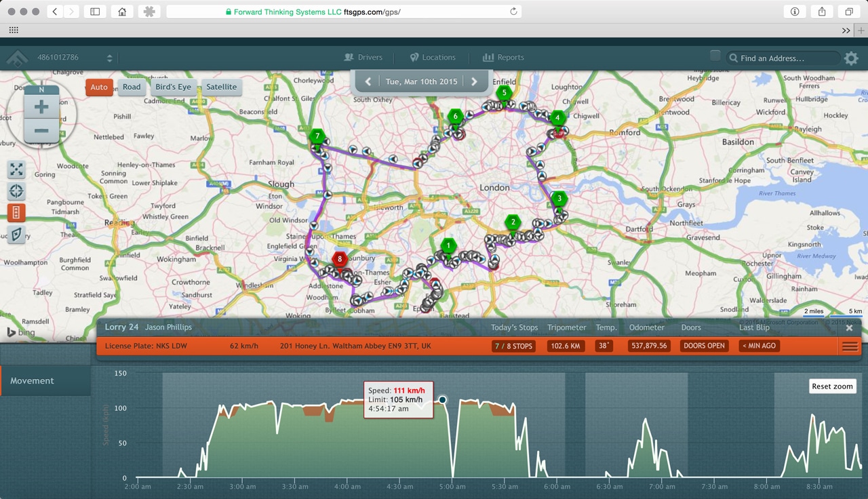Go to next day arrow
Viewport: 868px width, 499px height.
[x=475, y=81]
